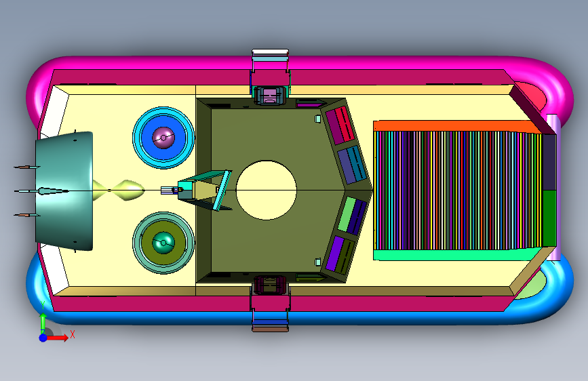This screenshot has height=381, width=588.
Task: Click the red X axis arrow of the triad
Action: 58,338
